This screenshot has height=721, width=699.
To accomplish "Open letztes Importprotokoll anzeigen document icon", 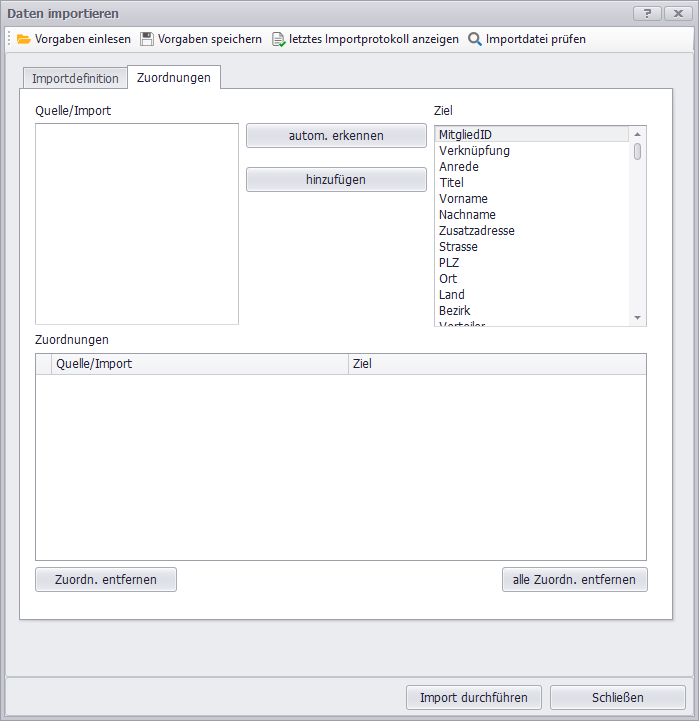I will 279,39.
